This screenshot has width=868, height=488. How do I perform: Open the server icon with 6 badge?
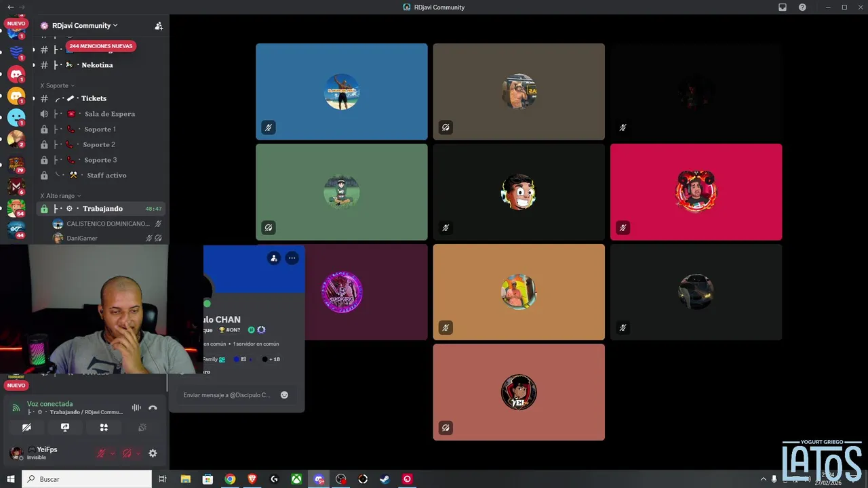[16, 185]
